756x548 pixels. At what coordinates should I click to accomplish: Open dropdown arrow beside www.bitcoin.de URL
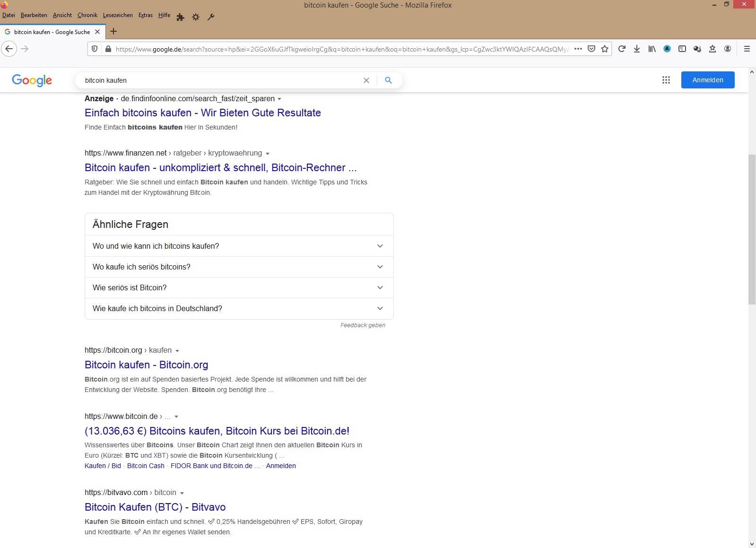(176, 417)
